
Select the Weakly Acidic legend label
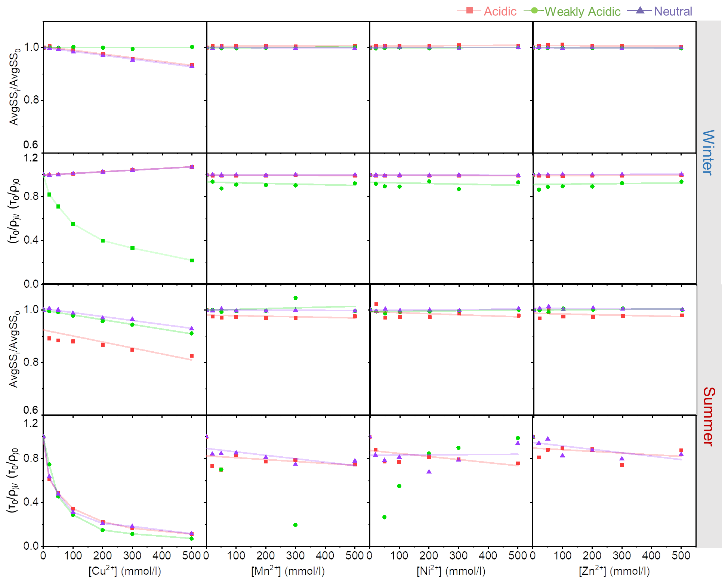pyautogui.click(x=582, y=12)
